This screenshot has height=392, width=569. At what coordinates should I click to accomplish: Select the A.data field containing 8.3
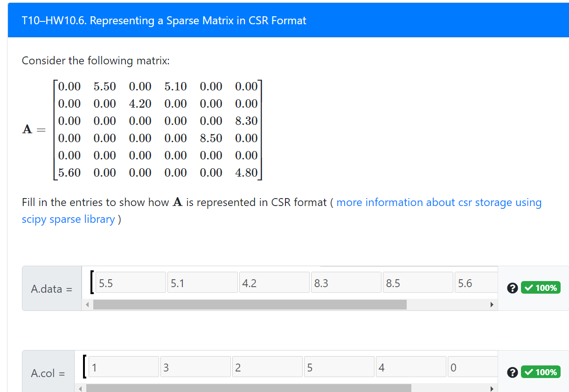pos(346,282)
